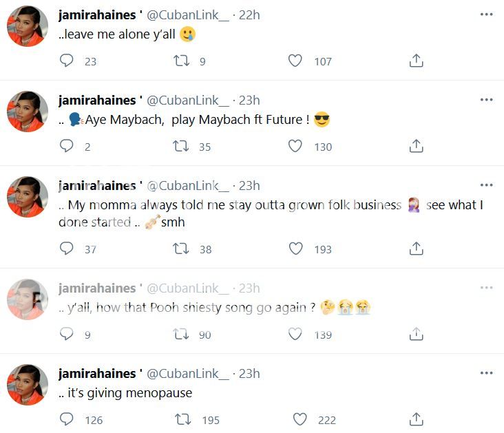Like the "Aye Maybach" tweet

click(295, 146)
